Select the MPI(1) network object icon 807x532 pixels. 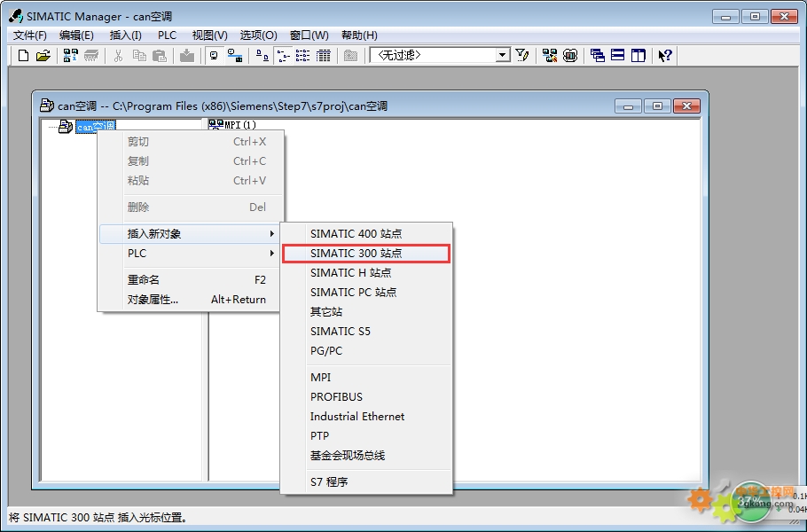(x=216, y=124)
